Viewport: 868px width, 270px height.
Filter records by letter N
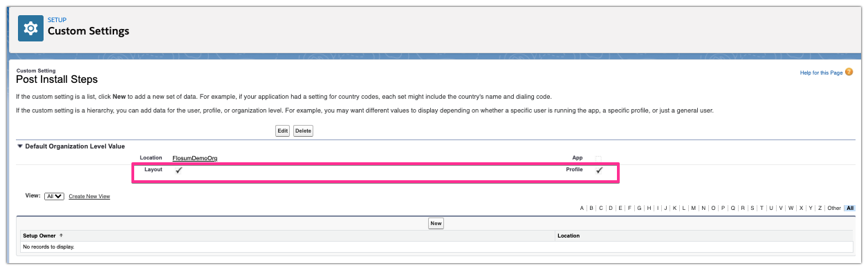tap(703, 208)
